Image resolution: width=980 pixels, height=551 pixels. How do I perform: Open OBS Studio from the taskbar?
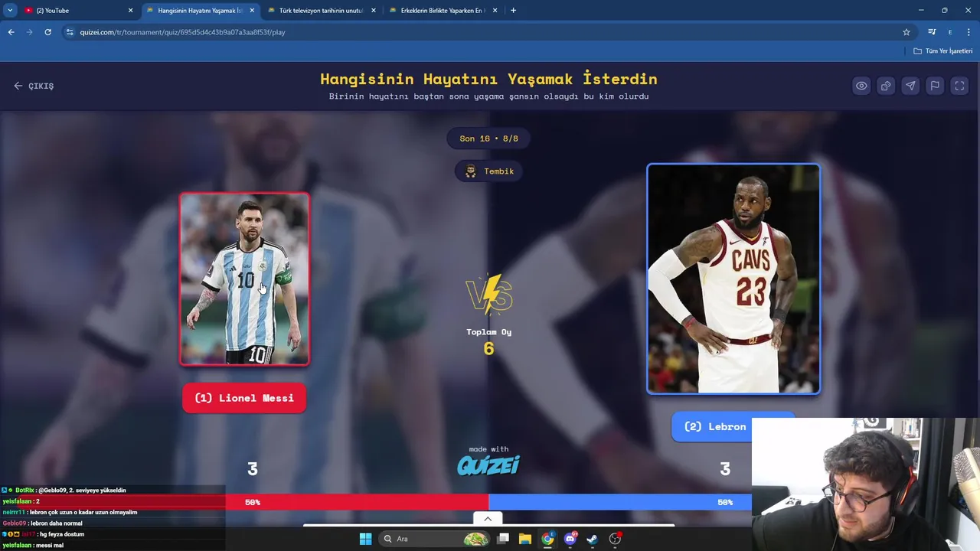click(615, 539)
